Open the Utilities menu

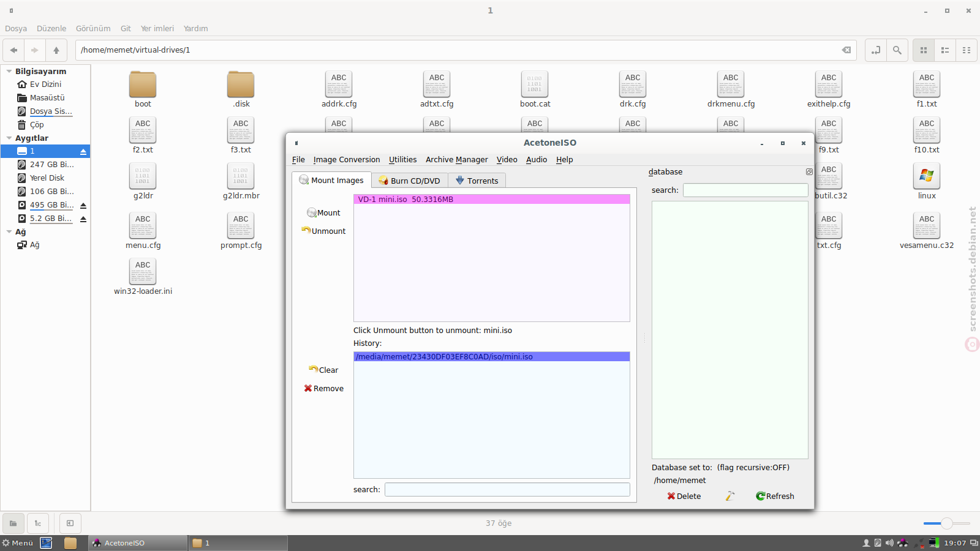(402, 159)
